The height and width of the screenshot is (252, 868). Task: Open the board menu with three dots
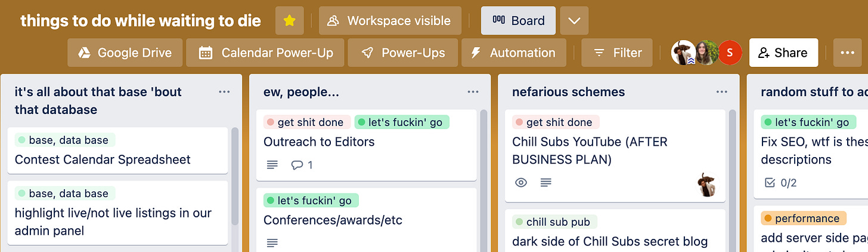847,53
